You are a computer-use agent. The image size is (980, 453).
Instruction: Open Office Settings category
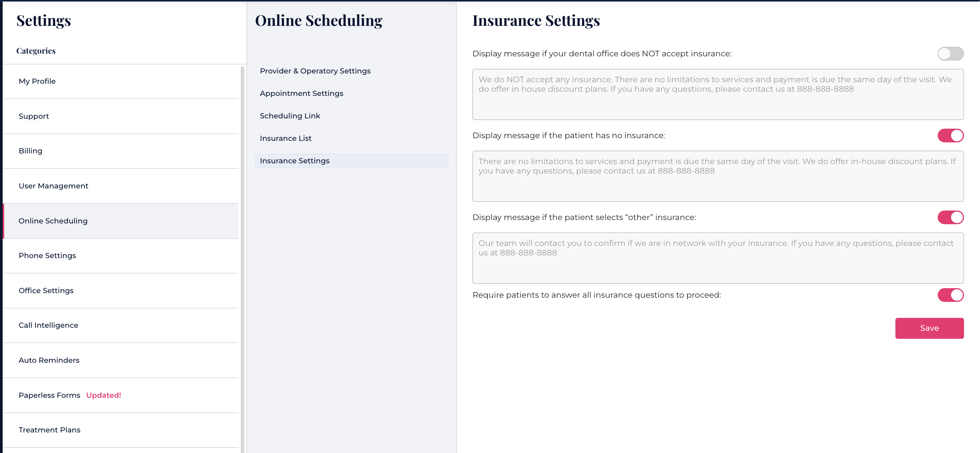pyautogui.click(x=46, y=291)
